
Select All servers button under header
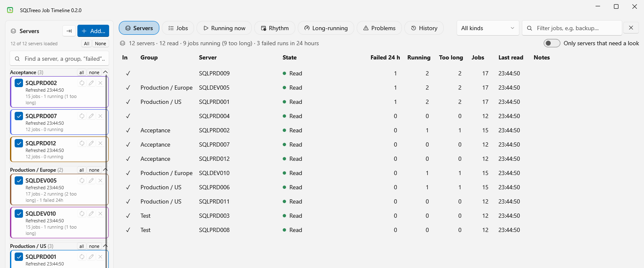tap(87, 44)
